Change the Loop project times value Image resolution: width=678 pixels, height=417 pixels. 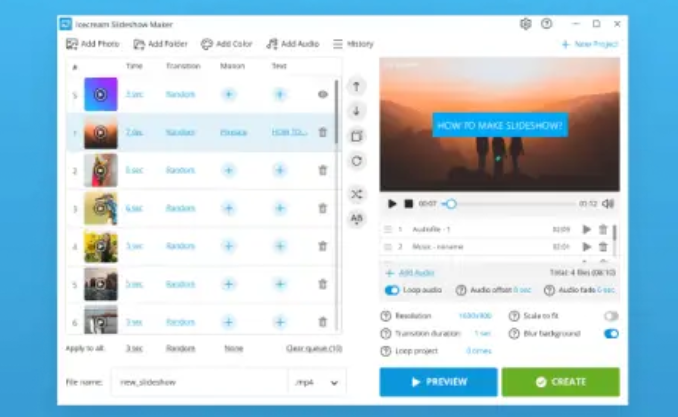point(479,351)
